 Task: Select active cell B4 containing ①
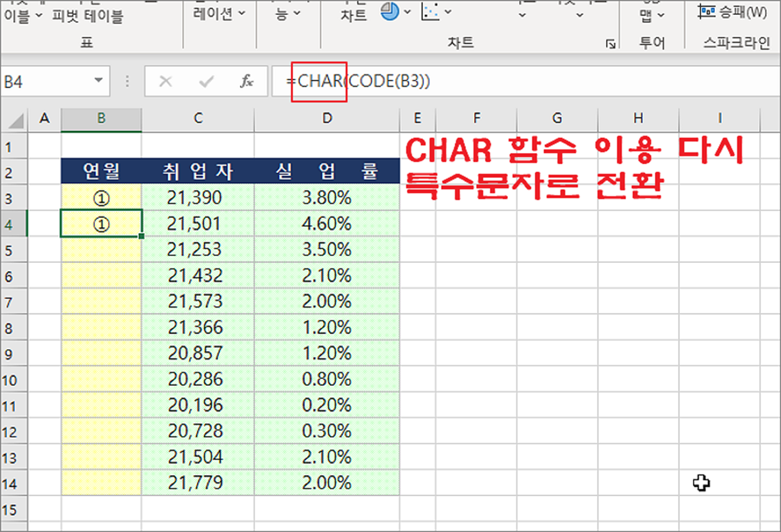point(101,224)
